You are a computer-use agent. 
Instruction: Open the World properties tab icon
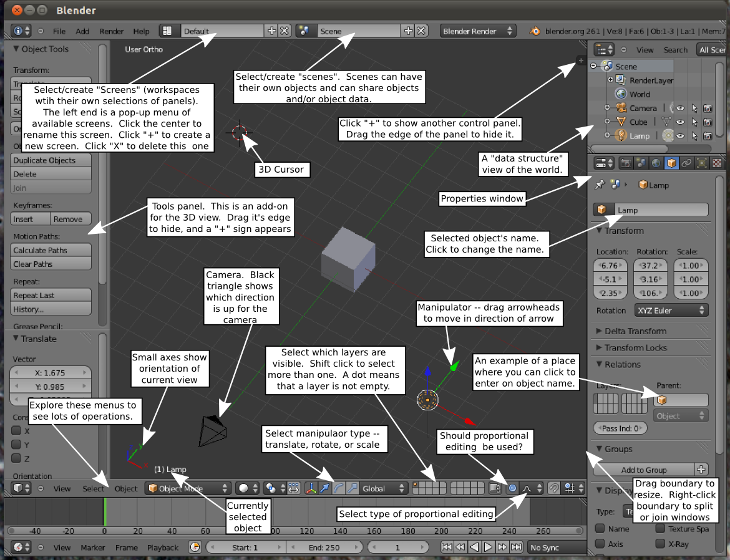[656, 163]
